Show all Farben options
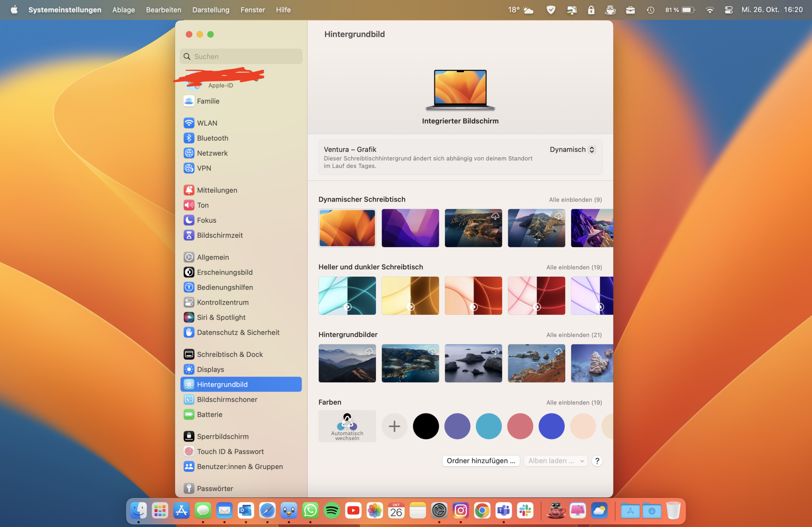The image size is (812, 527). point(574,402)
